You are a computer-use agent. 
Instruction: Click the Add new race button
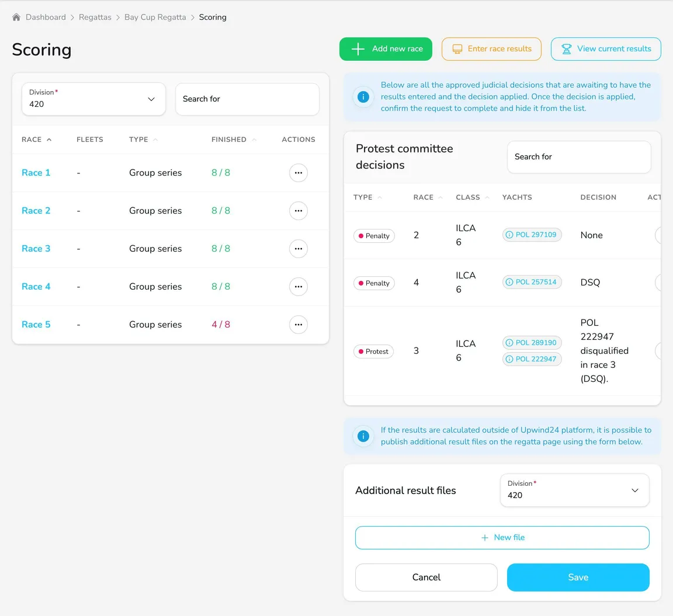[x=386, y=49]
